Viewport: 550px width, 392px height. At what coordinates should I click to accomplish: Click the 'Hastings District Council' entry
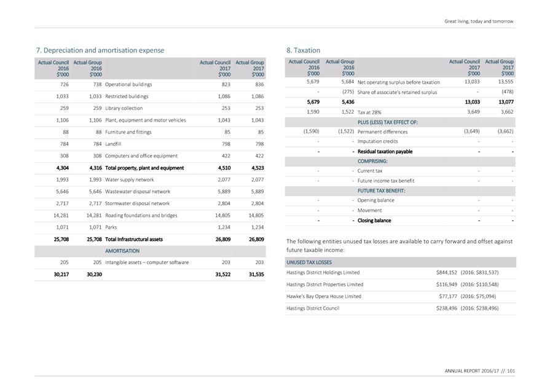313,308
